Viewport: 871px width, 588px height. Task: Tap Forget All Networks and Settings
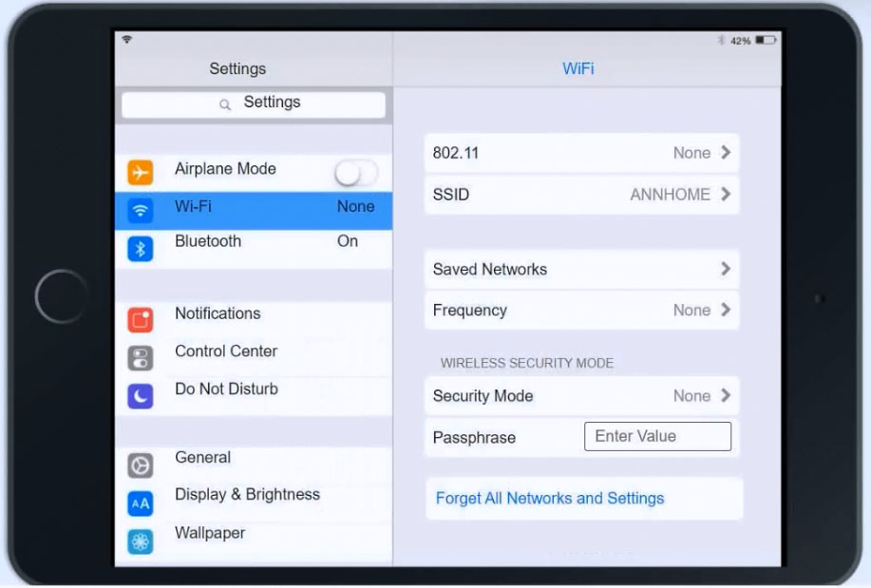(549, 499)
